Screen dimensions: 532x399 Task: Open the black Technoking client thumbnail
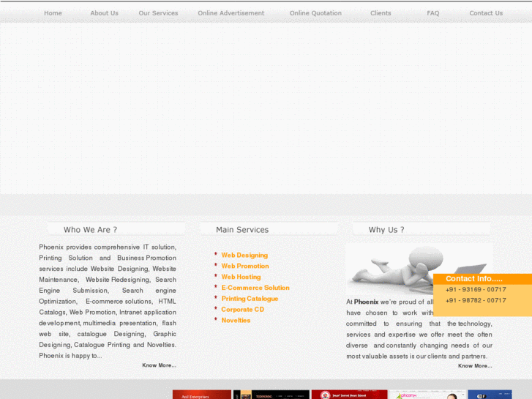[x=271, y=395]
